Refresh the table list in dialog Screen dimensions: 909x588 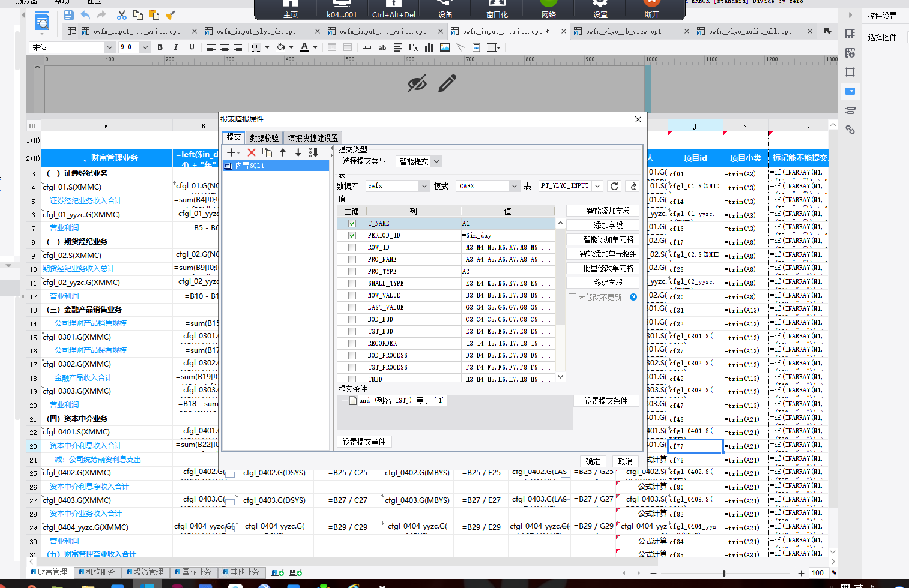point(614,186)
